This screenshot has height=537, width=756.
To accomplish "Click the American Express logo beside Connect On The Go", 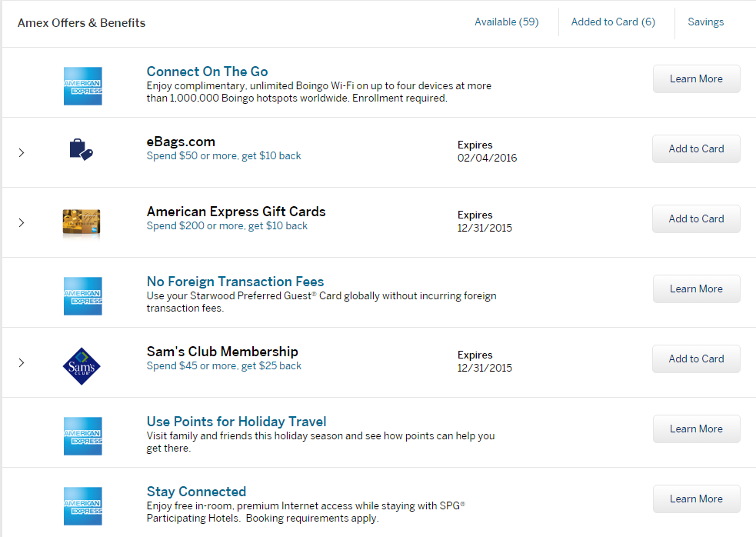I will (82, 85).
